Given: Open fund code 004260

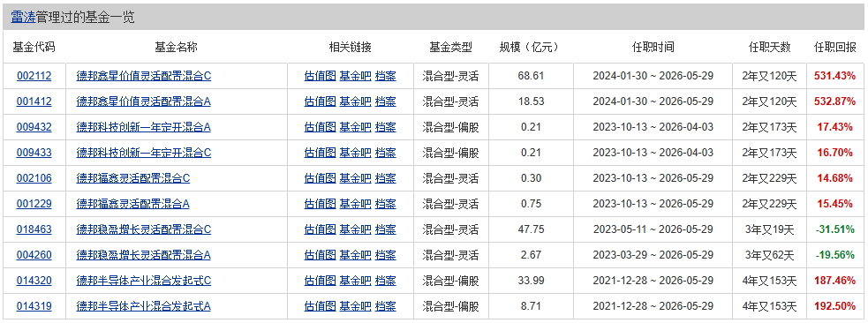Looking at the screenshot, I should click(34, 255).
